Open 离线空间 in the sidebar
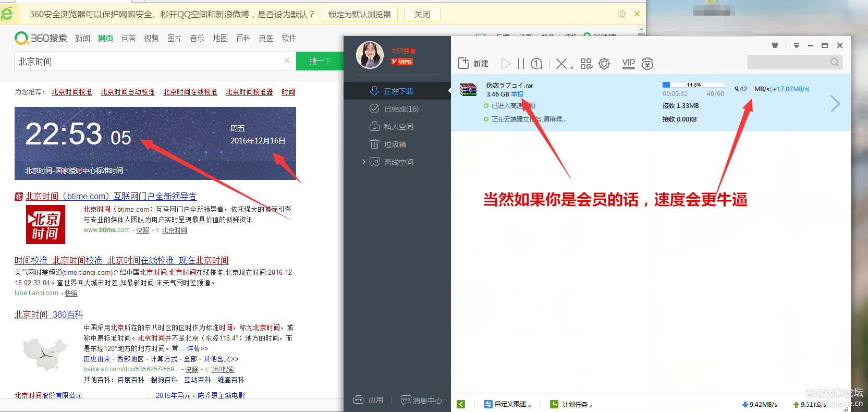This screenshot has width=868, height=412. tap(397, 162)
